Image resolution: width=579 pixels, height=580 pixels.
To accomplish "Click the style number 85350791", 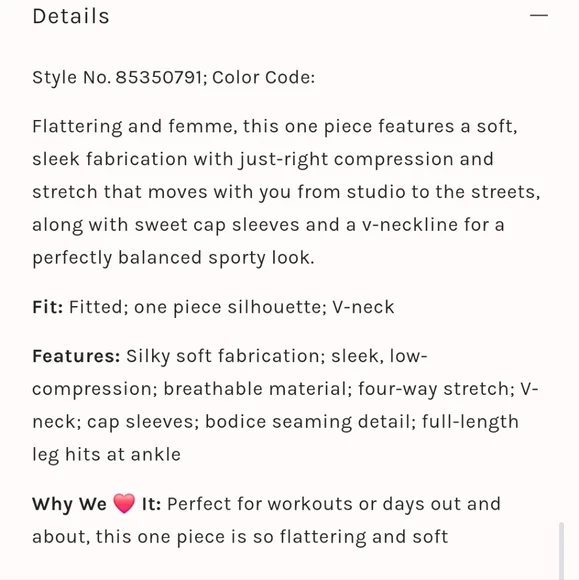I will 159,77.
